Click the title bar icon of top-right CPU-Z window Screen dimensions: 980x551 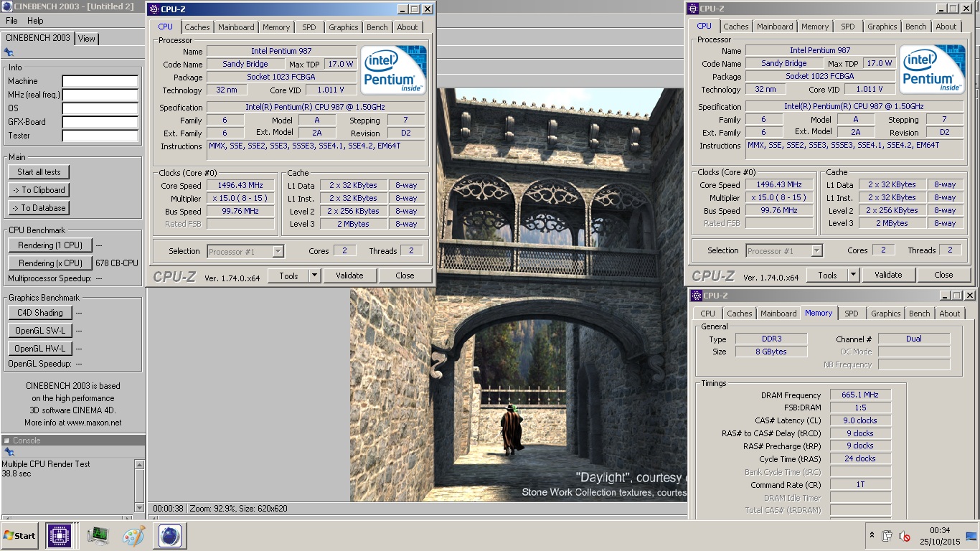[692, 9]
